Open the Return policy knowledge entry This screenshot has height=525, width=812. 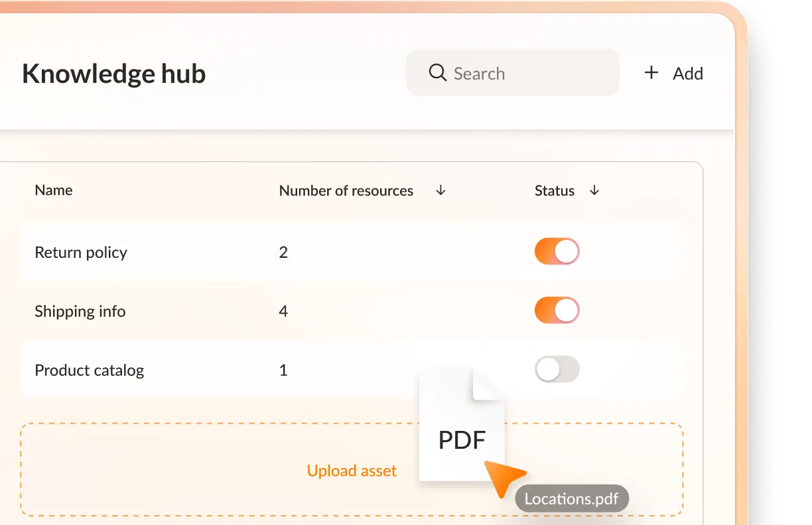[81, 252]
